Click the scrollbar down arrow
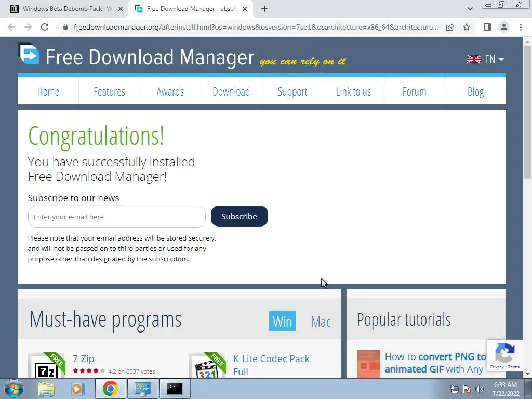This screenshot has width=532, height=399. coord(528,374)
